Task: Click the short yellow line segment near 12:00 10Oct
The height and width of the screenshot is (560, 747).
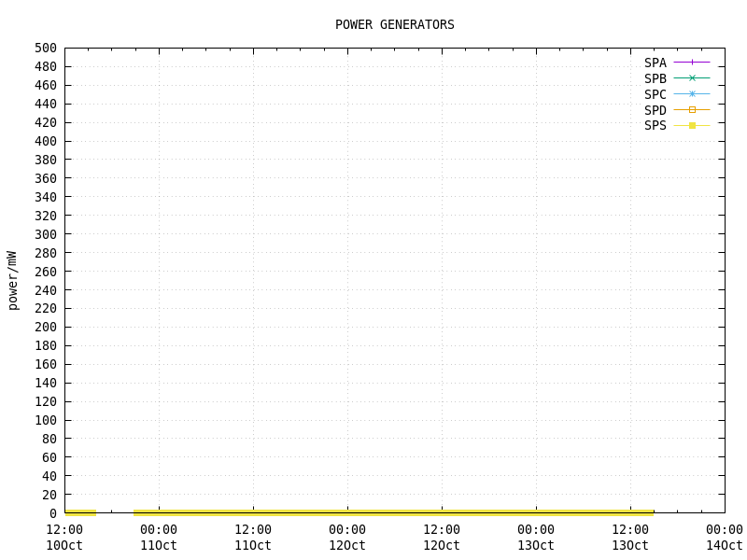Action: (80, 512)
